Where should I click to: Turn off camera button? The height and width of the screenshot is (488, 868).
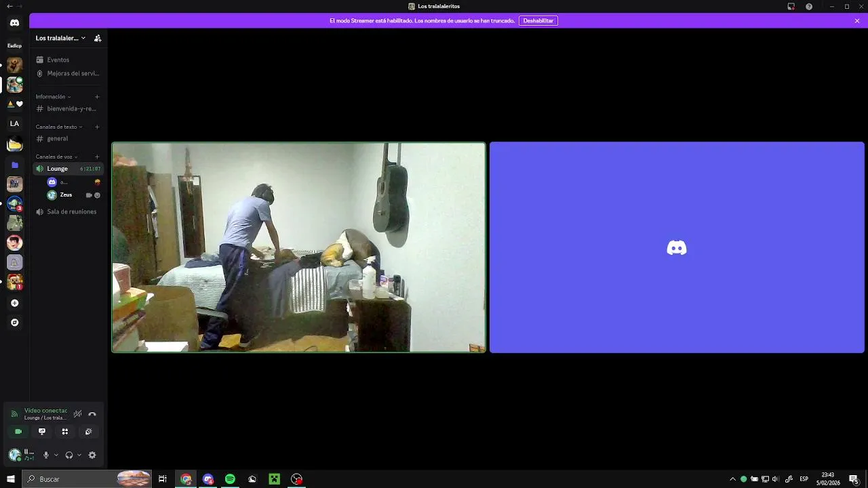(18, 432)
